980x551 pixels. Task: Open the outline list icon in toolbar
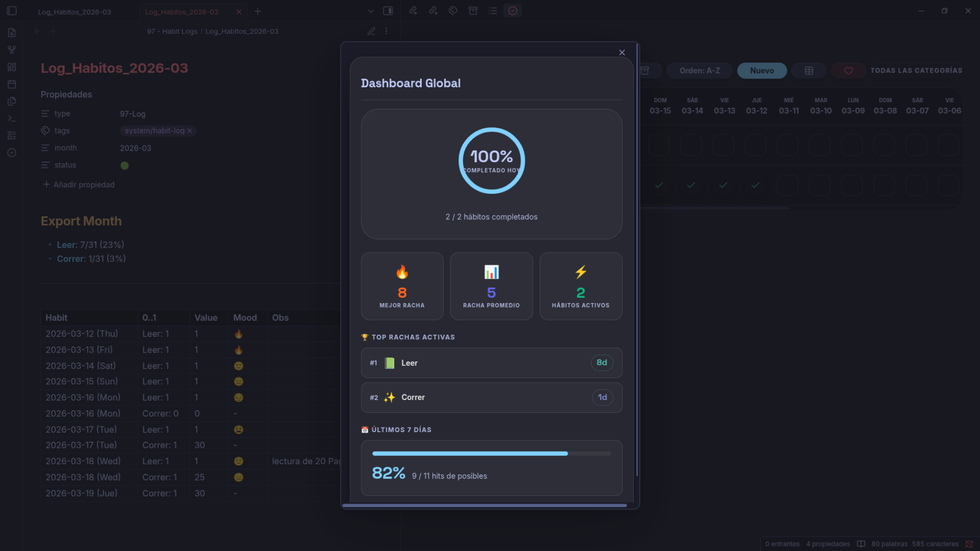point(493,11)
